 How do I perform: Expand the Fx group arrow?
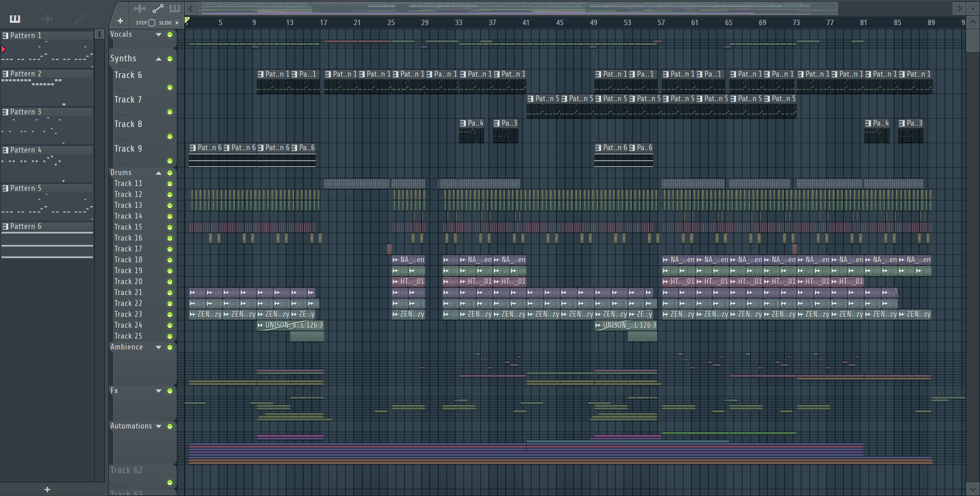coord(159,391)
